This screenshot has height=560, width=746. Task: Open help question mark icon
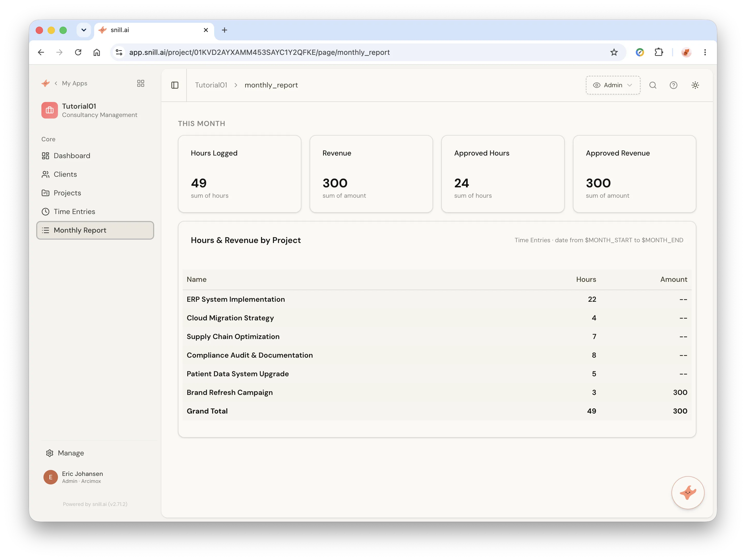pyautogui.click(x=674, y=85)
